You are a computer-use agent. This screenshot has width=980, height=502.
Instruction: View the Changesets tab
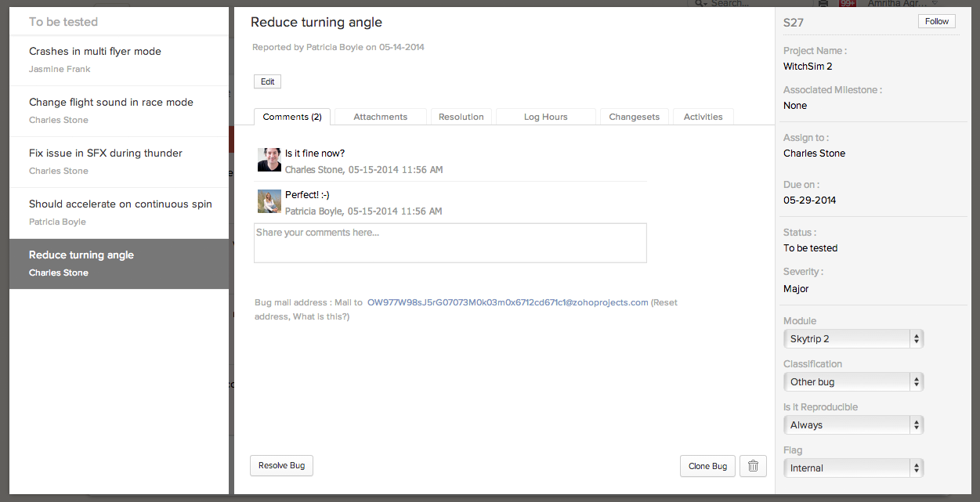coord(634,116)
